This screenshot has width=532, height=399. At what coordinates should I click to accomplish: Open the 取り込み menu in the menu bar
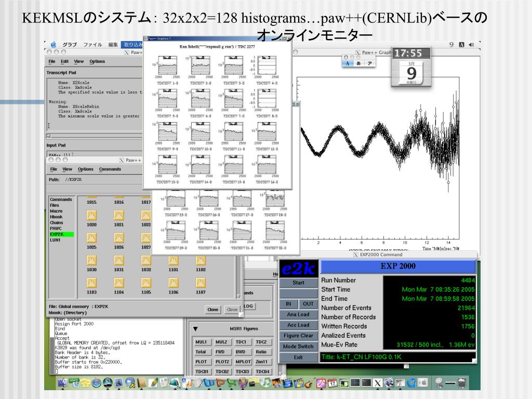[x=132, y=45]
